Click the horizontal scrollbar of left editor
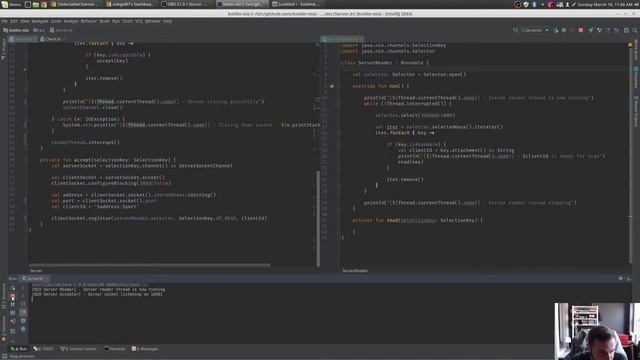This screenshot has height=360, width=640. click(x=149, y=265)
